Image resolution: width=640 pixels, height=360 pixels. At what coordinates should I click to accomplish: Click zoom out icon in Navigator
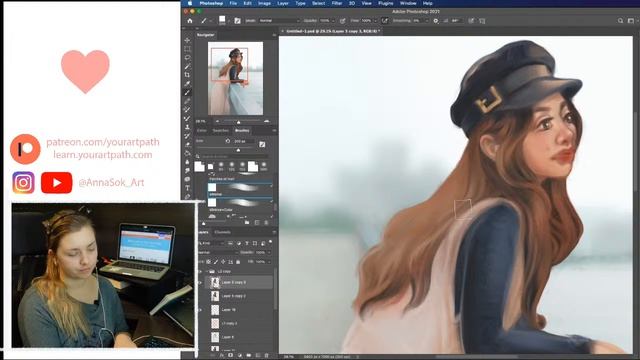point(217,121)
